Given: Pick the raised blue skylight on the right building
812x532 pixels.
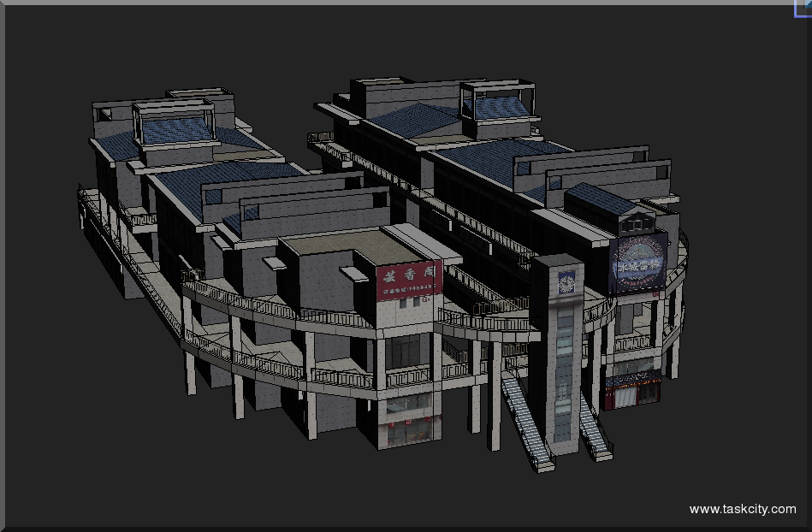Looking at the screenshot, I should pyautogui.click(x=501, y=108).
